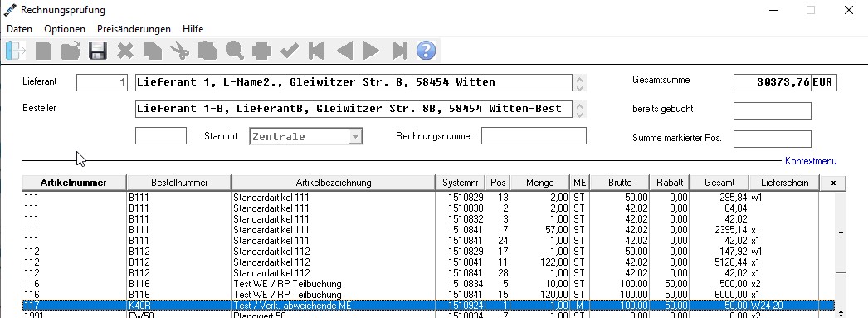
Task: Sort by Systemnr column header
Action: point(461,183)
